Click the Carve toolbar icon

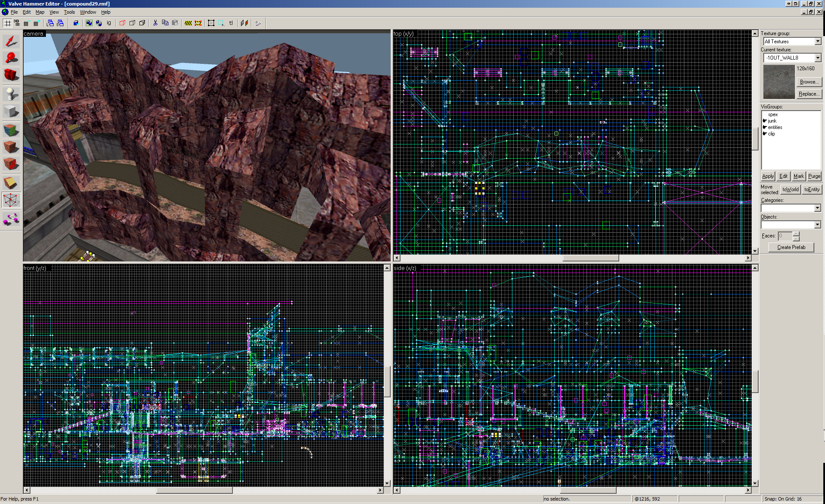coord(76,23)
